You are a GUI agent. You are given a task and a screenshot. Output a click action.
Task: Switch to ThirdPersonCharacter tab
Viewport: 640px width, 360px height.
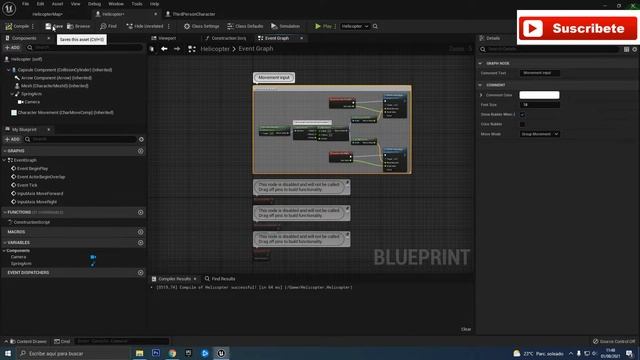click(193, 14)
